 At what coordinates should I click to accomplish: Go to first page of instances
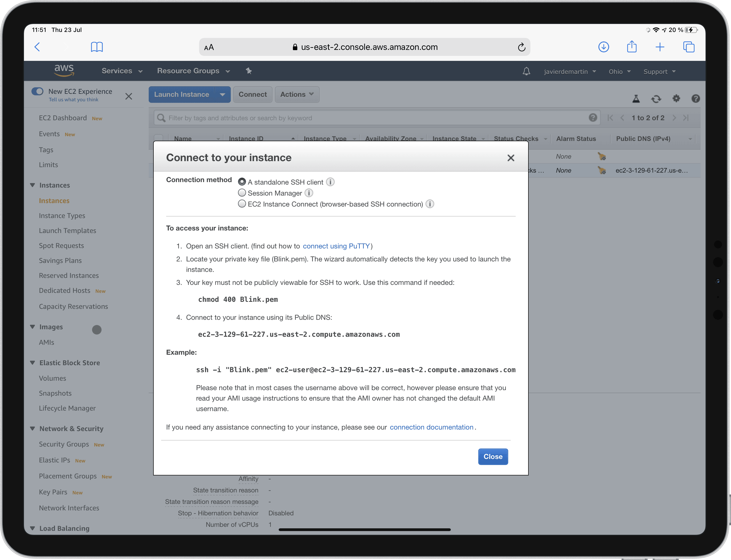(610, 118)
